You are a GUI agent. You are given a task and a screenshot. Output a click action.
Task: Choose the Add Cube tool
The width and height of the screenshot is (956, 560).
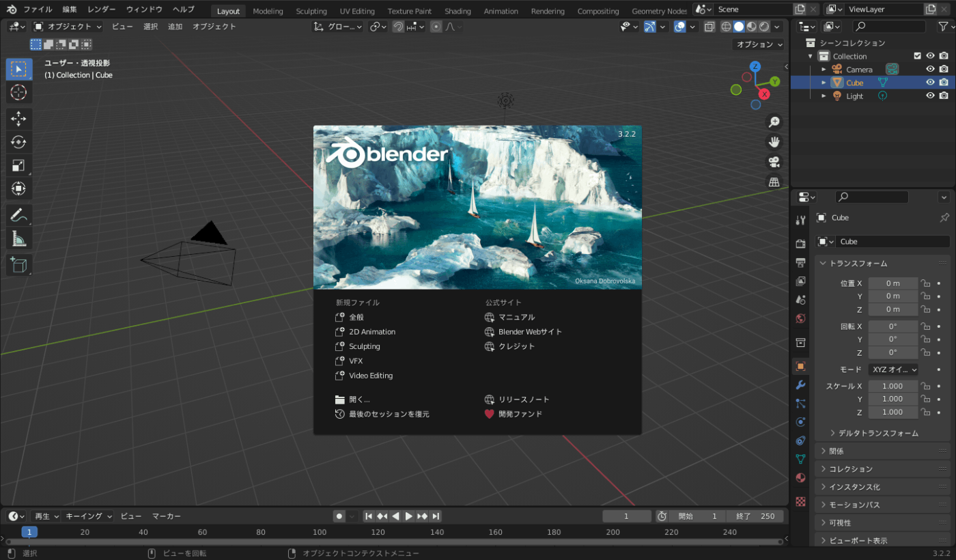19,265
